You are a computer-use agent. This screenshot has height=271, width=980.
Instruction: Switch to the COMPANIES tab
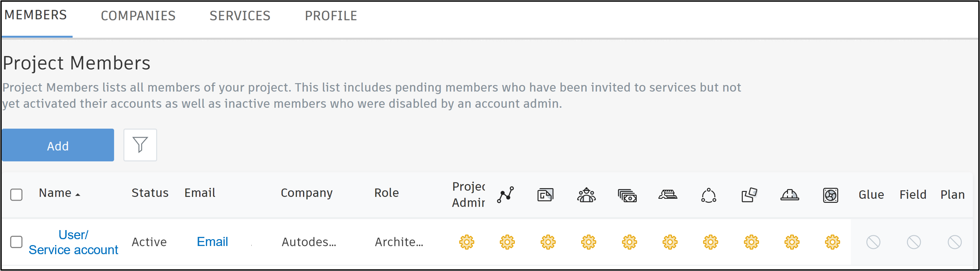coord(138,15)
